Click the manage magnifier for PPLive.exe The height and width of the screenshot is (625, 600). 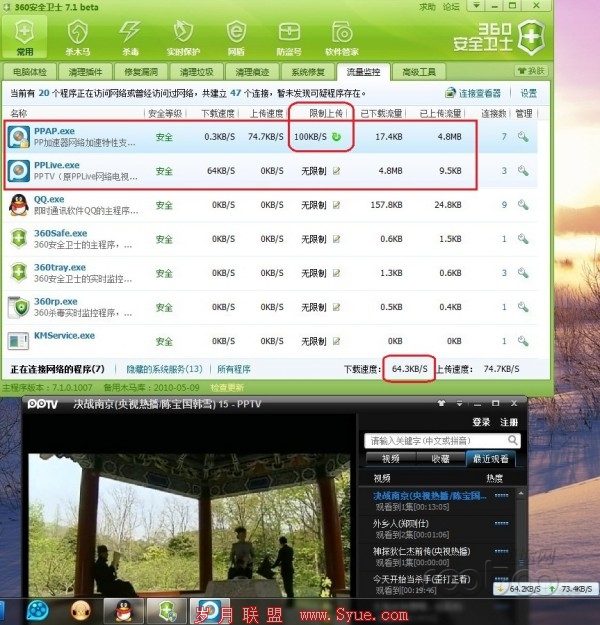[x=523, y=171]
